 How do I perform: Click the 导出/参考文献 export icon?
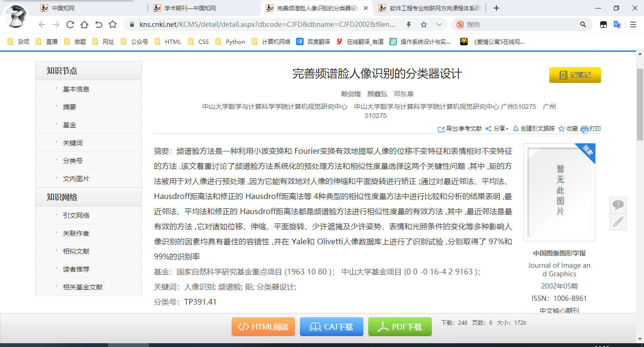[441, 129]
